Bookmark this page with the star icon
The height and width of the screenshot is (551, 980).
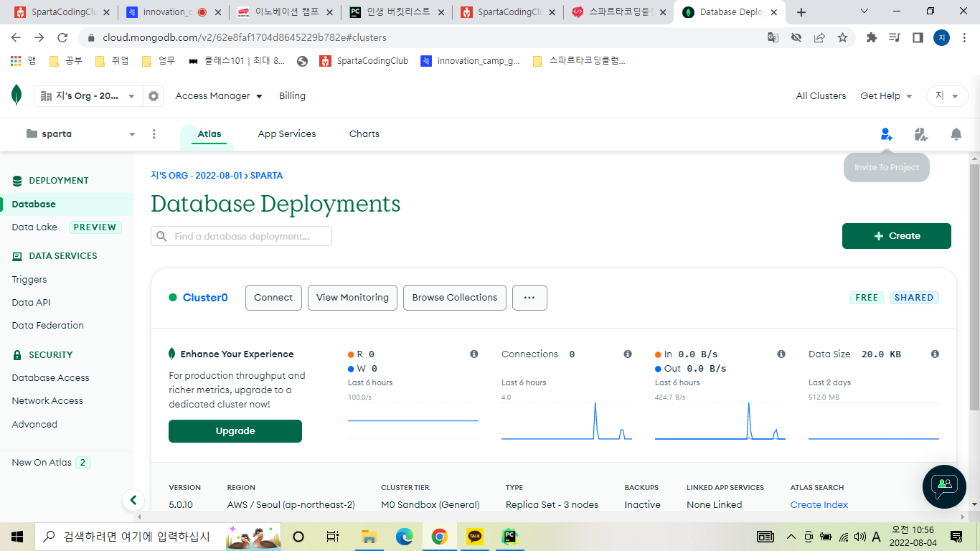point(842,37)
